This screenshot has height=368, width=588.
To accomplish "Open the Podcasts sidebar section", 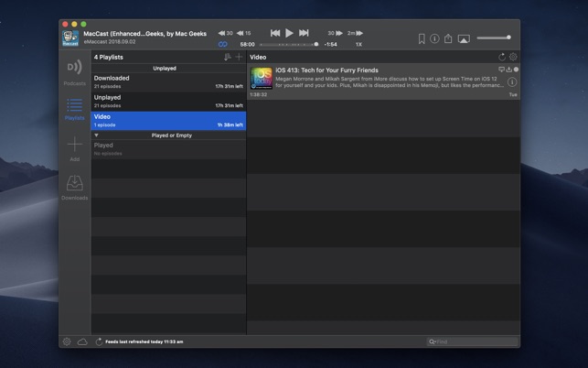I will tap(75, 72).
